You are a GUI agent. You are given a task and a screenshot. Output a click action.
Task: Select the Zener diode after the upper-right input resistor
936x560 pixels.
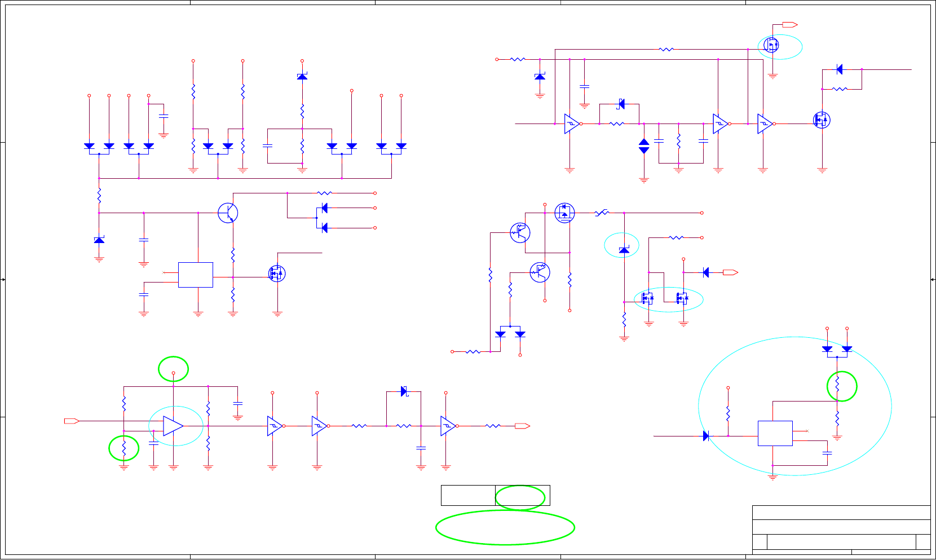point(540,76)
